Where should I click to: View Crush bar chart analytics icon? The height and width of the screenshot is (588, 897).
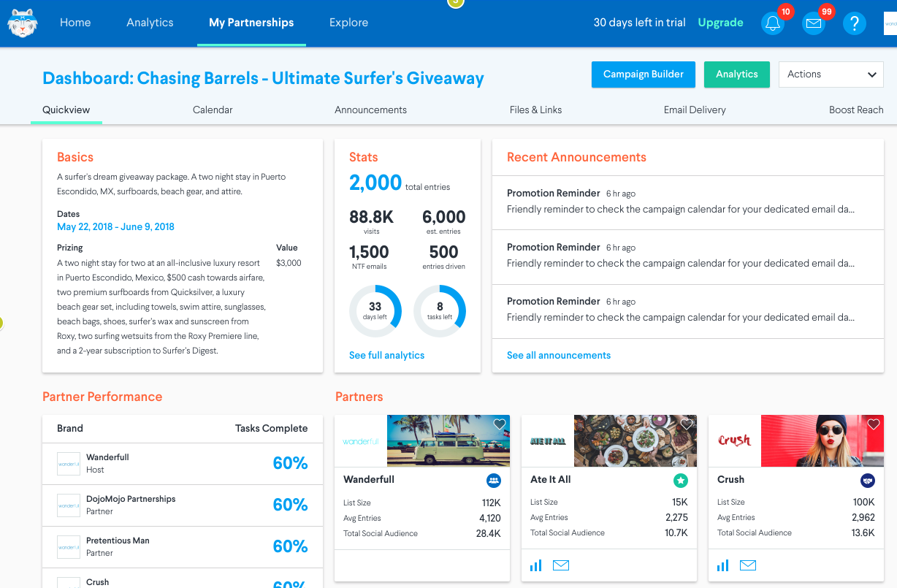(x=723, y=565)
